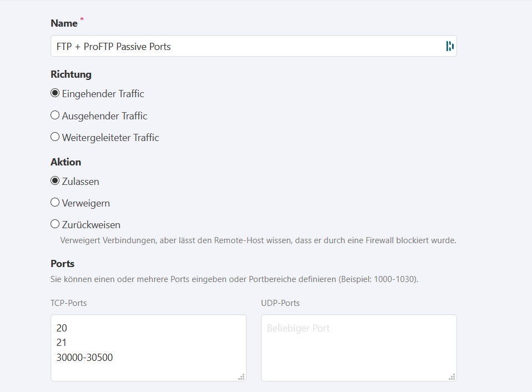
Task: Pick the Verweigern action
Action: click(55, 203)
